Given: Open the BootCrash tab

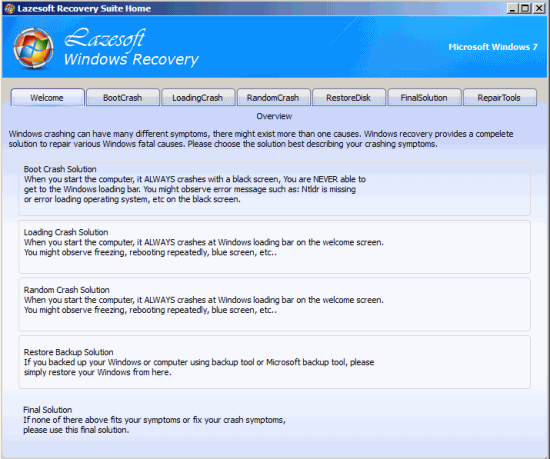Looking at the screenshot, I should [x=123, y=97].
